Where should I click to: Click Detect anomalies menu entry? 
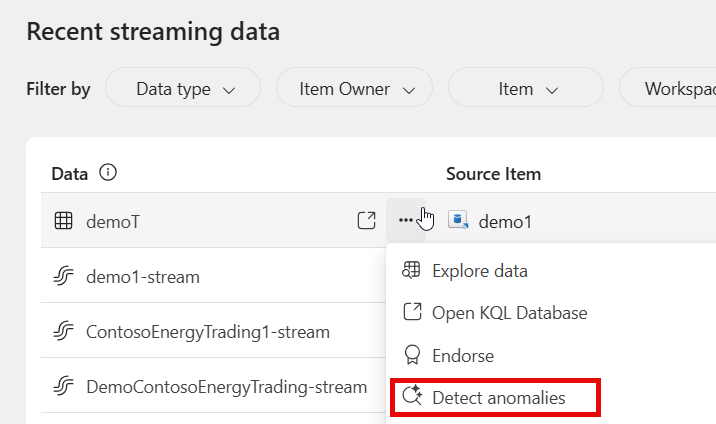pos(498,397)
